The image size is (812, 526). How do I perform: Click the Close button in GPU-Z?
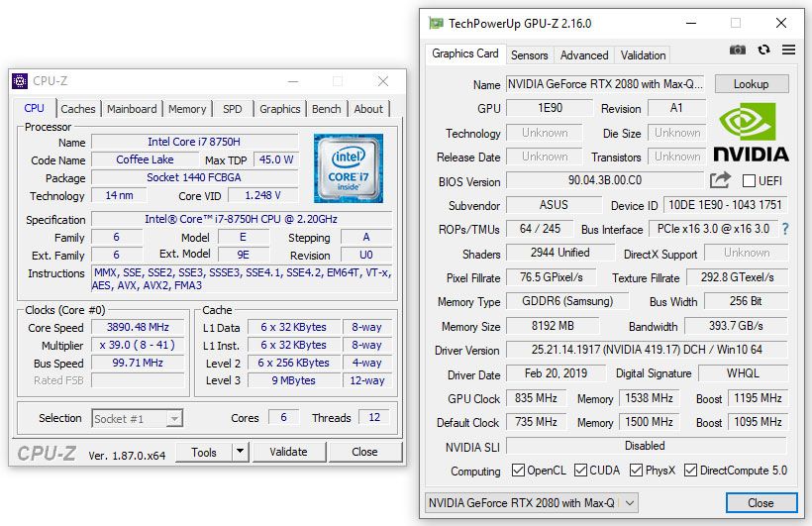[761, 502]
